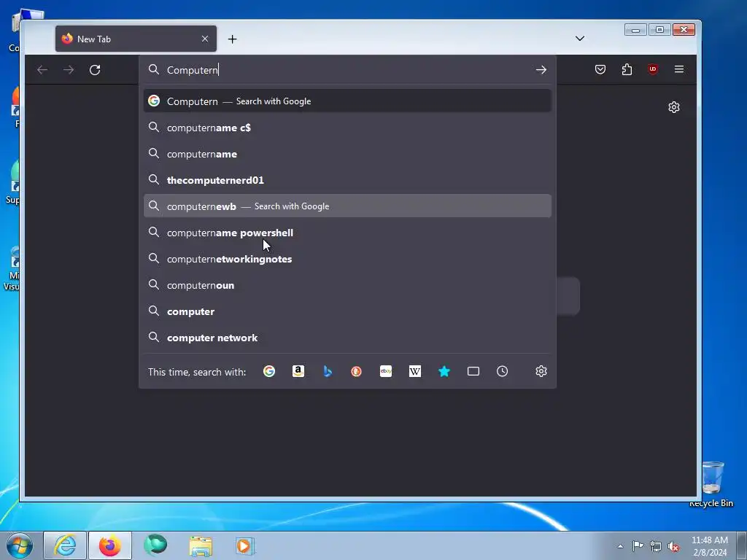The width and height of the screenshot is (747, 560).
Task: Search this time with Amazon icon
Action: [x=298, y=371]
